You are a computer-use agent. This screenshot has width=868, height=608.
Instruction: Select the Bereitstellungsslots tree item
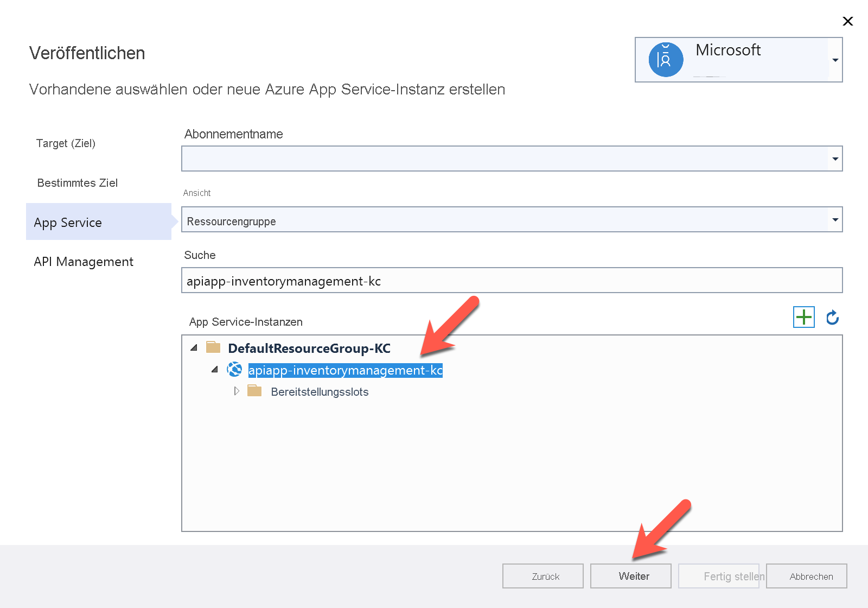point(320,392)
